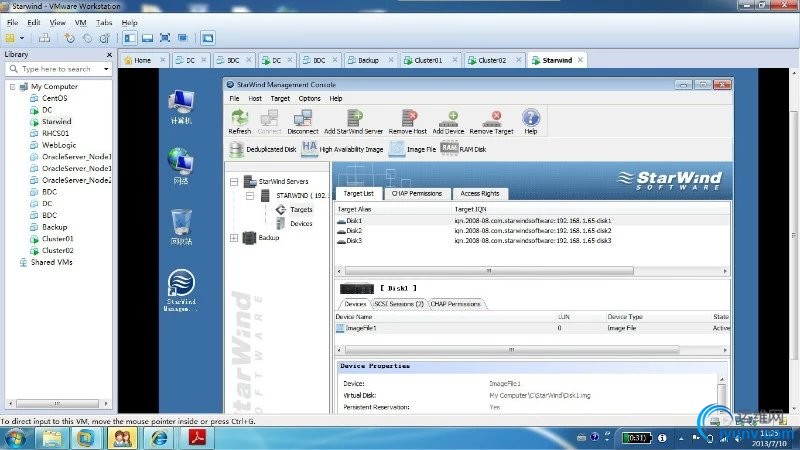Collapse the STARWIND server node
Viewport: 800px width, 450px height.
coord(249,195)
